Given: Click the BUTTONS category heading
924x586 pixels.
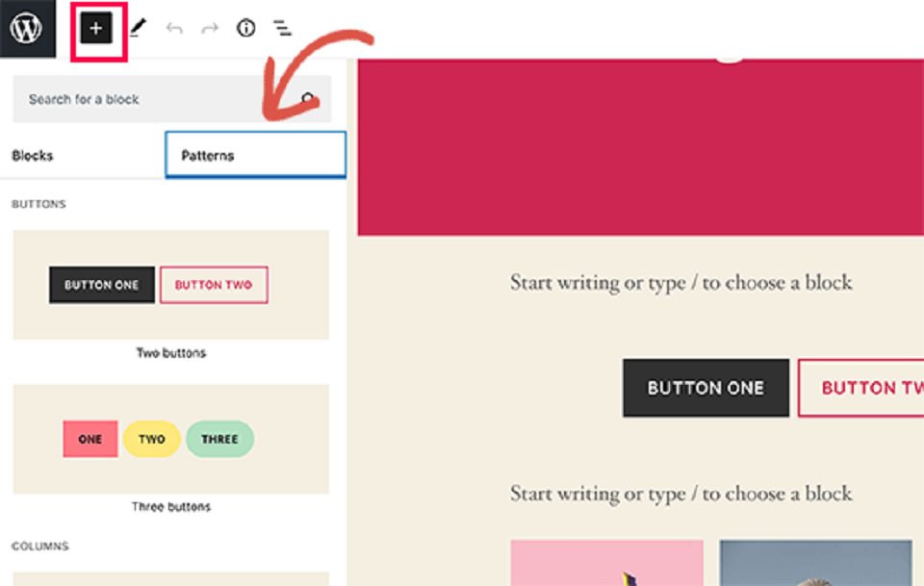Looking at the screenshot, I should [38, 204].
